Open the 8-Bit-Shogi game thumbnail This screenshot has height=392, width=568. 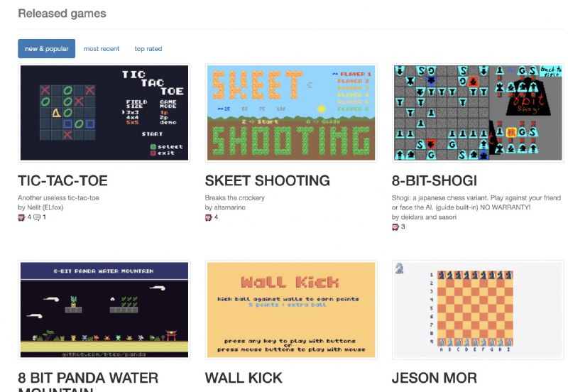478,113
